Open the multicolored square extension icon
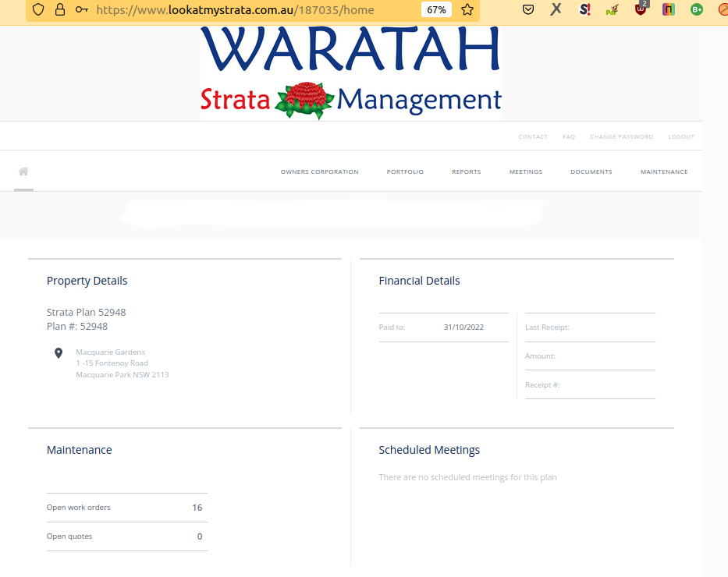 click(x=669, y=9)
